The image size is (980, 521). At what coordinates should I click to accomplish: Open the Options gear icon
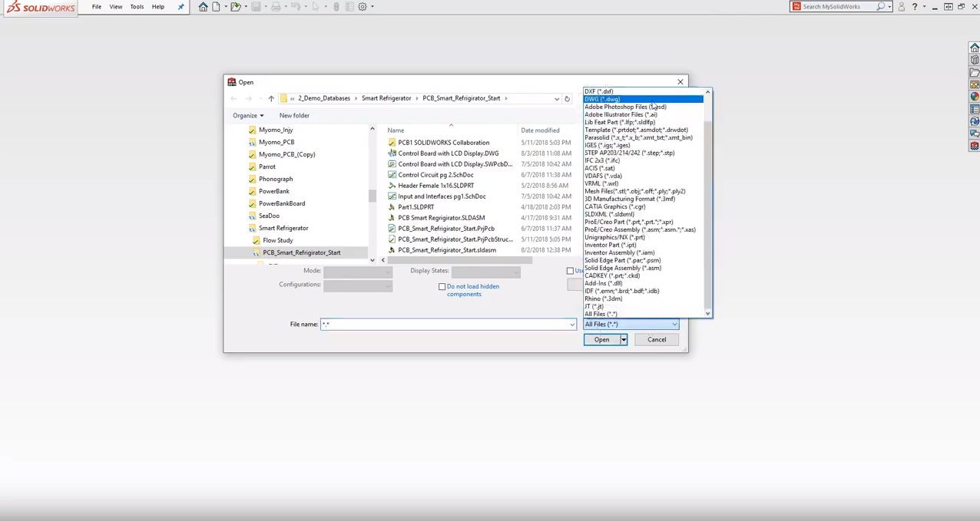coord(363,7)
